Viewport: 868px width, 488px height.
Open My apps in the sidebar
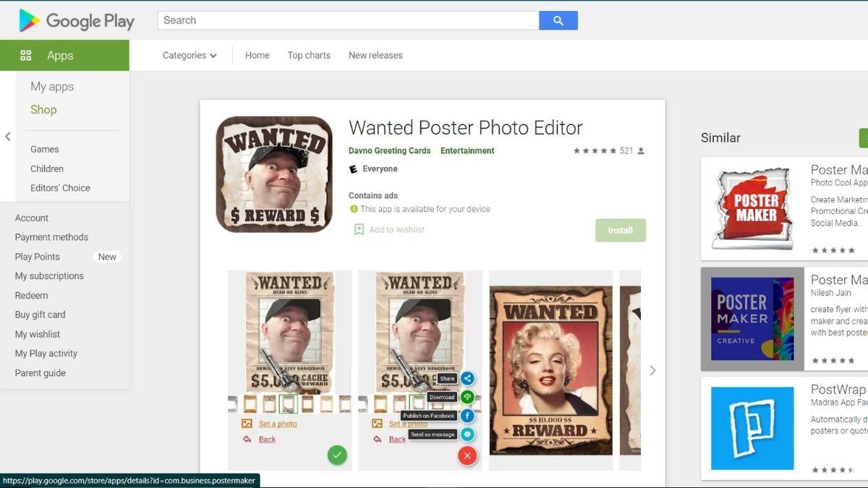coord(52,87)
